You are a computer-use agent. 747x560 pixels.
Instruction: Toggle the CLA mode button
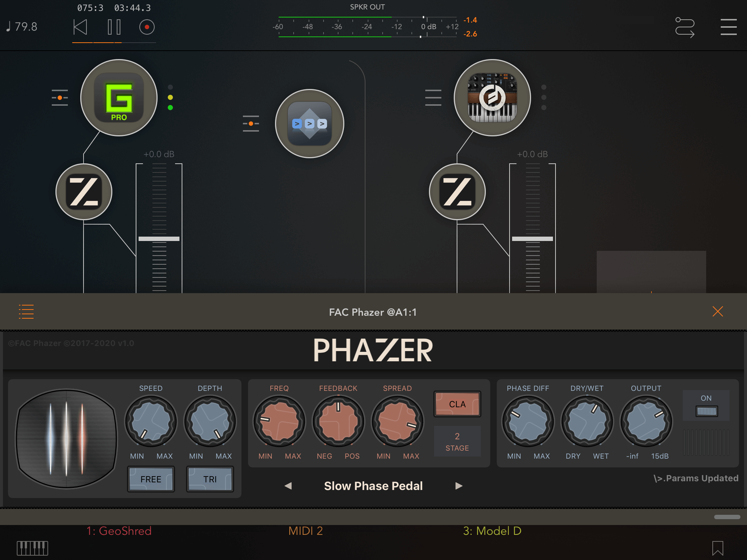[x=457, y=404]
